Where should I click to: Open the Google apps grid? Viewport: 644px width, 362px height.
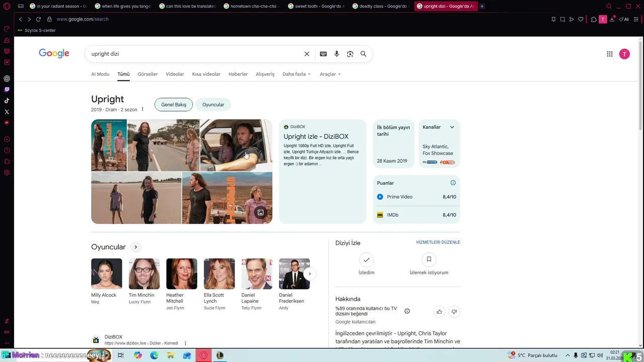[610, 54]
